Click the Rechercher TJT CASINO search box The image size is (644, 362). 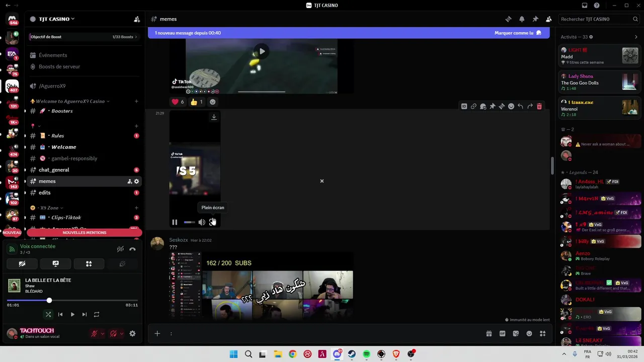[x=599, y=19]
